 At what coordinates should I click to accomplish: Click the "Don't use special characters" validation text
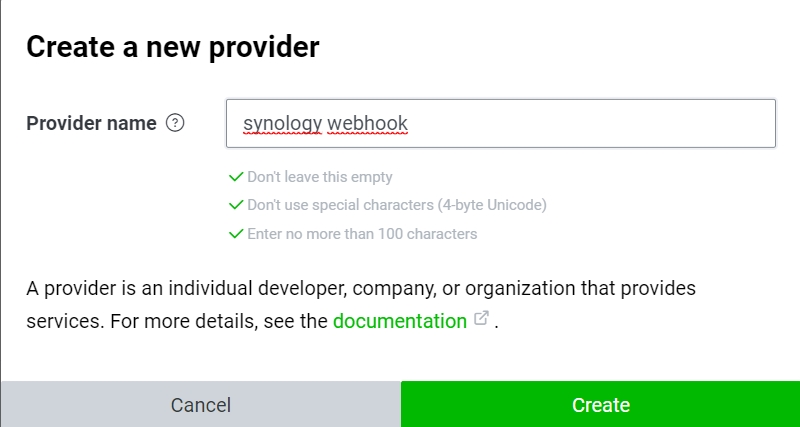coord(340,205)
